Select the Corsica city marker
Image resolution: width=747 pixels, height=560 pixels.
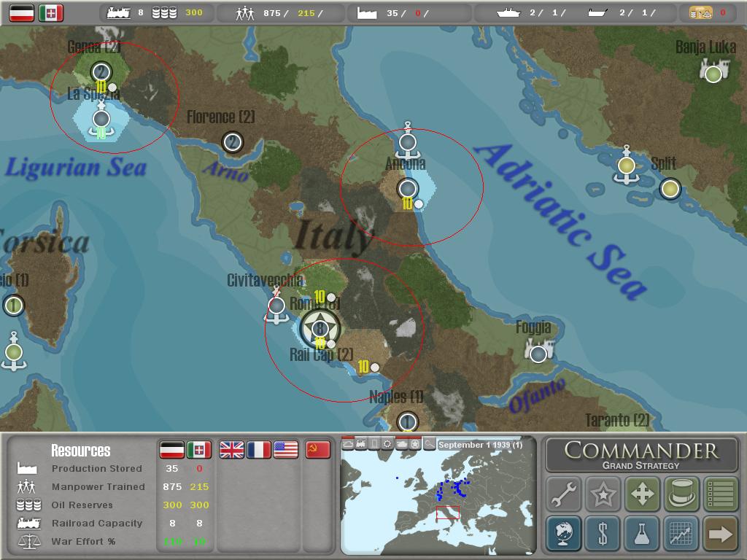pos(13,306)
